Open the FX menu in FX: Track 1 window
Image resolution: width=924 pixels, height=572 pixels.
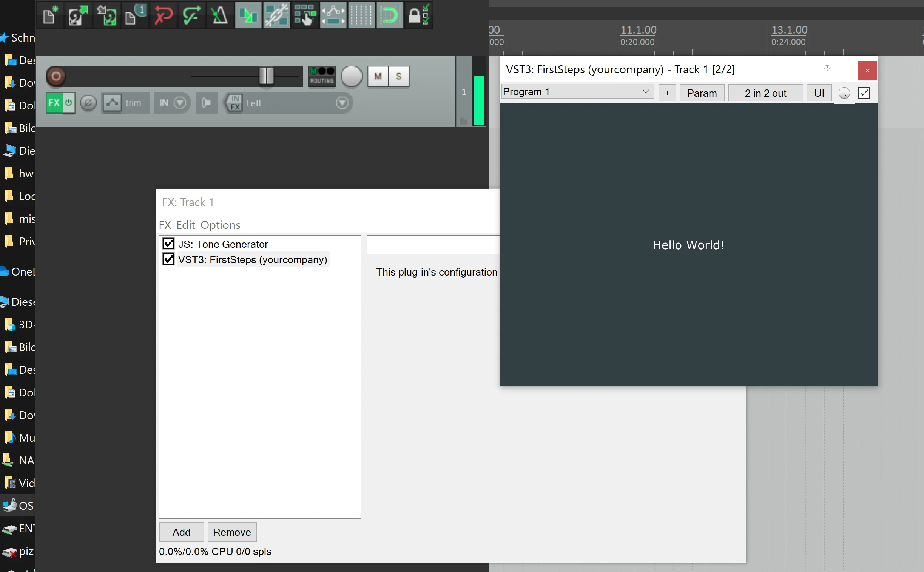(165, 225)
